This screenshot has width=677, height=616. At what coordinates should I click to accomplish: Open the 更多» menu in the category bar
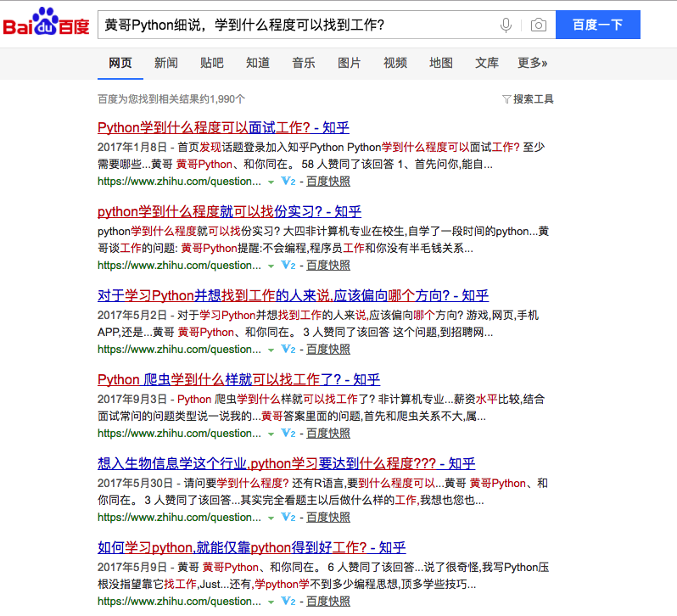tap(533, 63)
